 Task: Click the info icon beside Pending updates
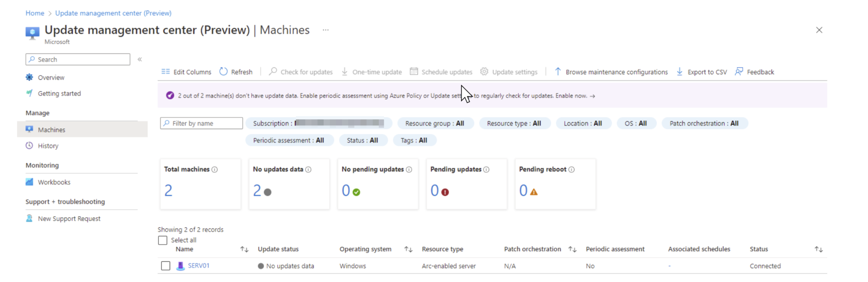pos(486,169)
